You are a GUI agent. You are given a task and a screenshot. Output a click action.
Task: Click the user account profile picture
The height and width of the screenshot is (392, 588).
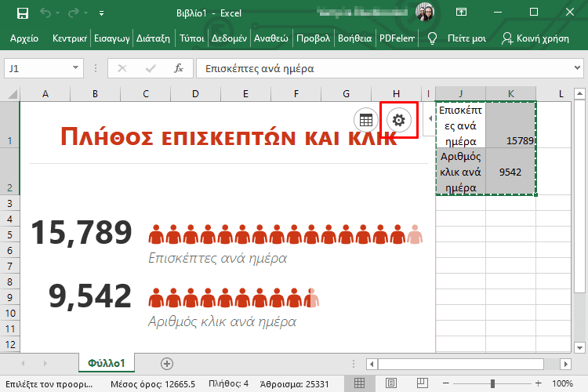pos(425,12)
